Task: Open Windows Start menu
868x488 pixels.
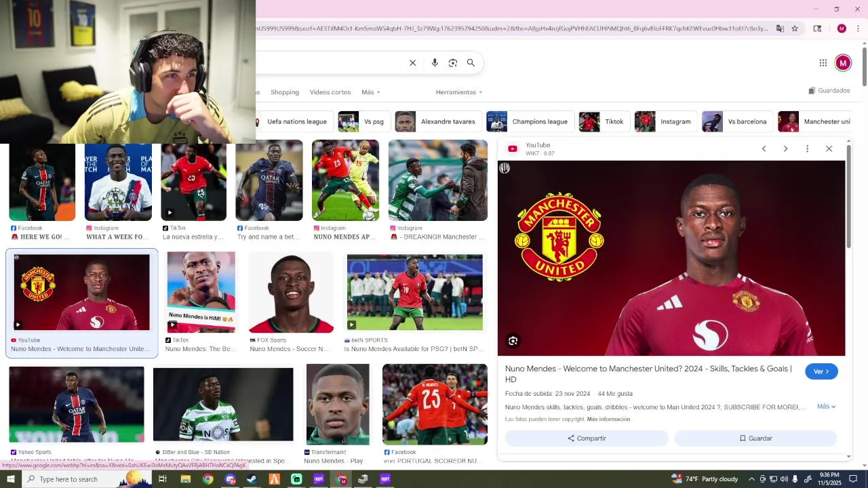Action: [10, 479]
